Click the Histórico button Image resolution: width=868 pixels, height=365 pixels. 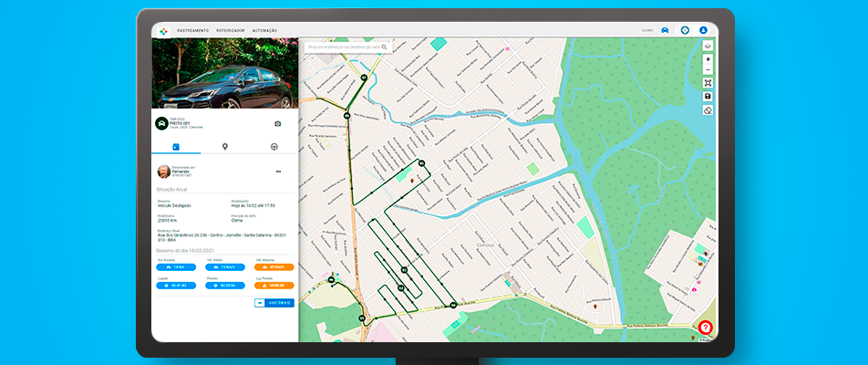pos(274,302)
